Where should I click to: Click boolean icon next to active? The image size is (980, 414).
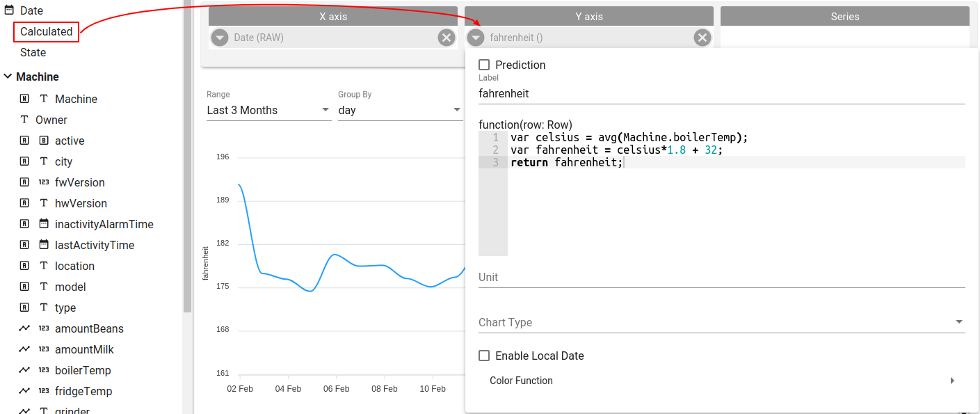(44, 141)
